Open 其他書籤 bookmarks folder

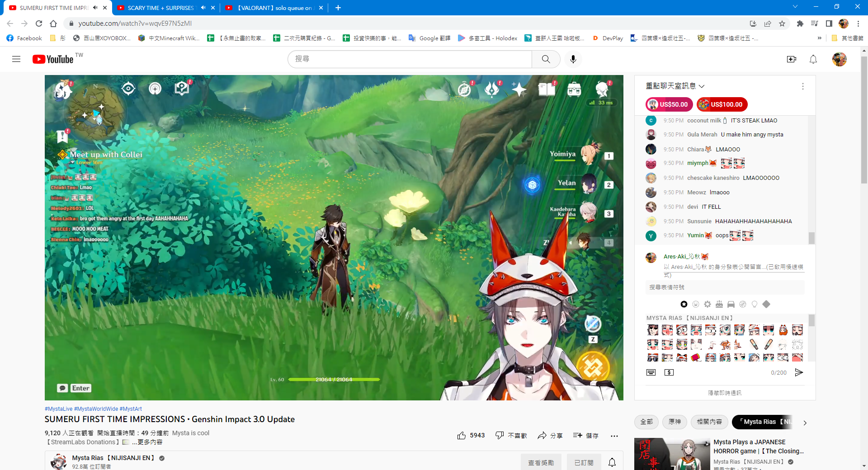point(848,38)
